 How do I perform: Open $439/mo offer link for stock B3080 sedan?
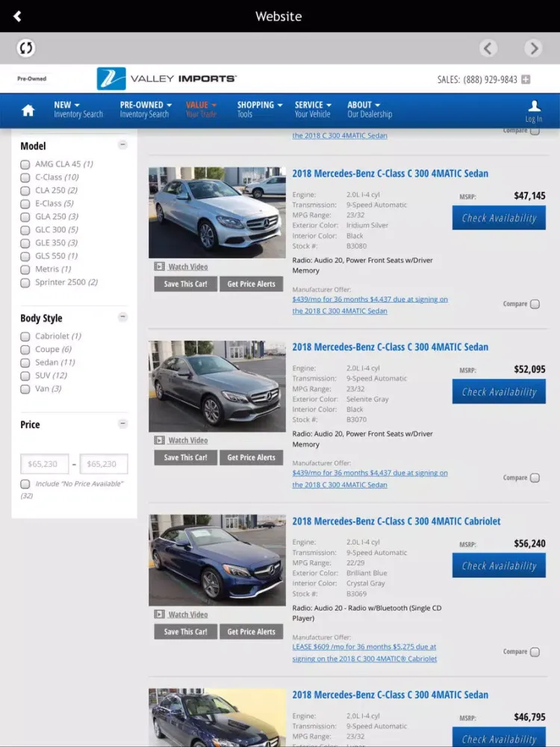coord(370,305)
